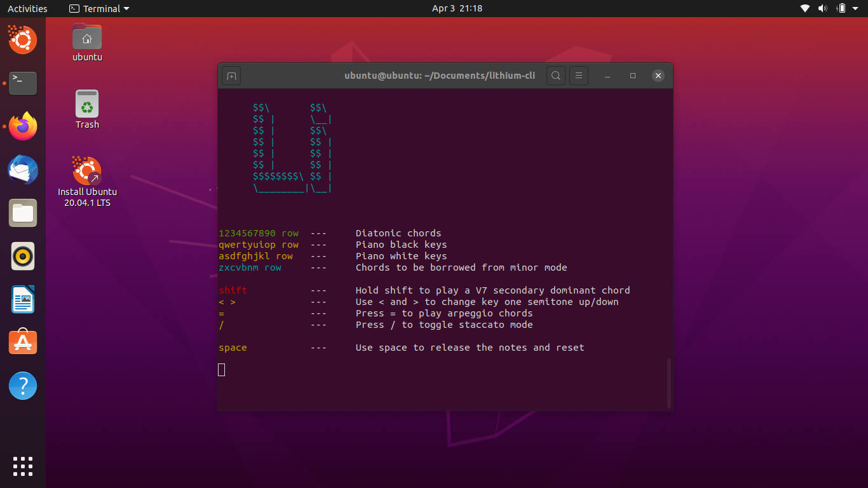Click 'Use space to release the notes' line
The image size is (868, 488).
tap(470, 348)
